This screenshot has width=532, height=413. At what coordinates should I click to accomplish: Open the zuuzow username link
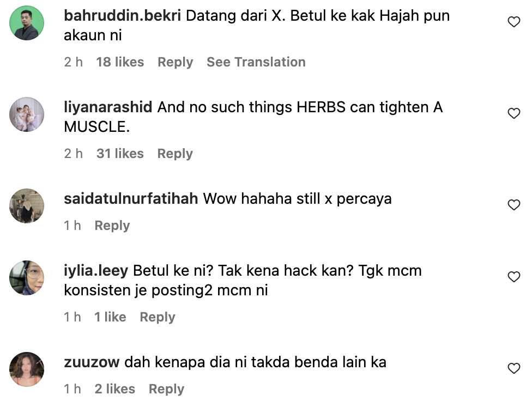[92, 362]
